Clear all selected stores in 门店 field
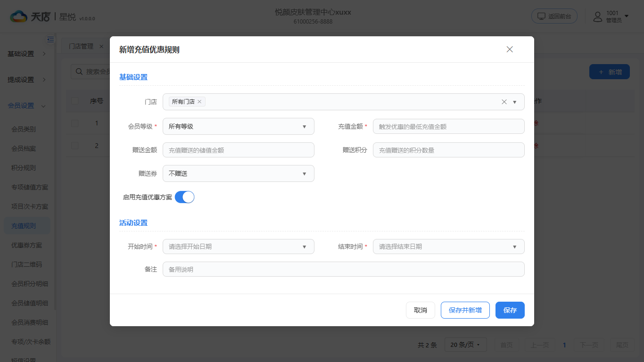The image size is (644, 362). point(504,102)
